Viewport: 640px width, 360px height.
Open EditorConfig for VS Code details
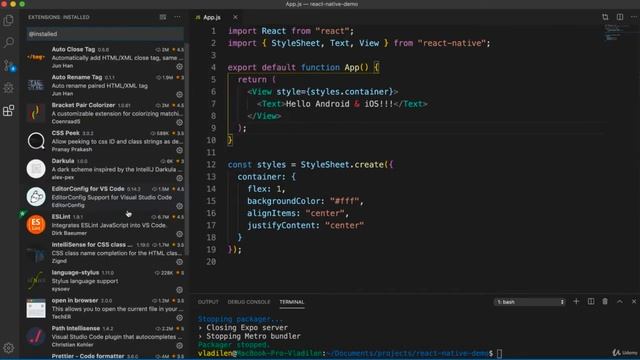point(104,197)
